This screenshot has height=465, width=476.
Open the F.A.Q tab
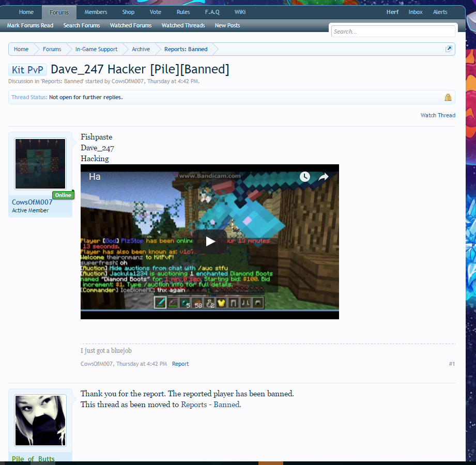[212, 12]
